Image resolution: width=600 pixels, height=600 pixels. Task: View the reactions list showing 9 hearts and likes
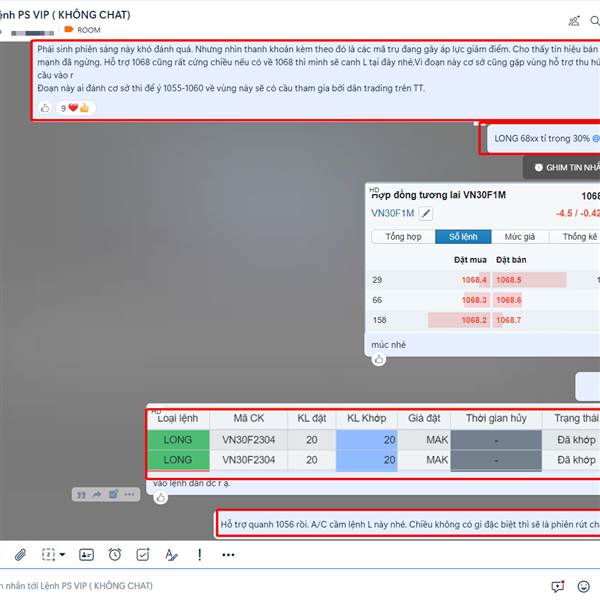75,108
